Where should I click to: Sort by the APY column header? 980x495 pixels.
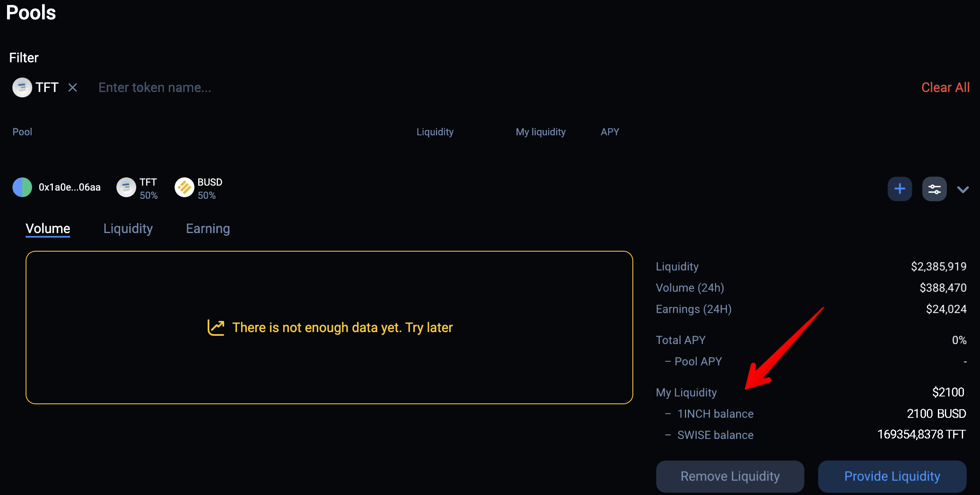[610, 132]
